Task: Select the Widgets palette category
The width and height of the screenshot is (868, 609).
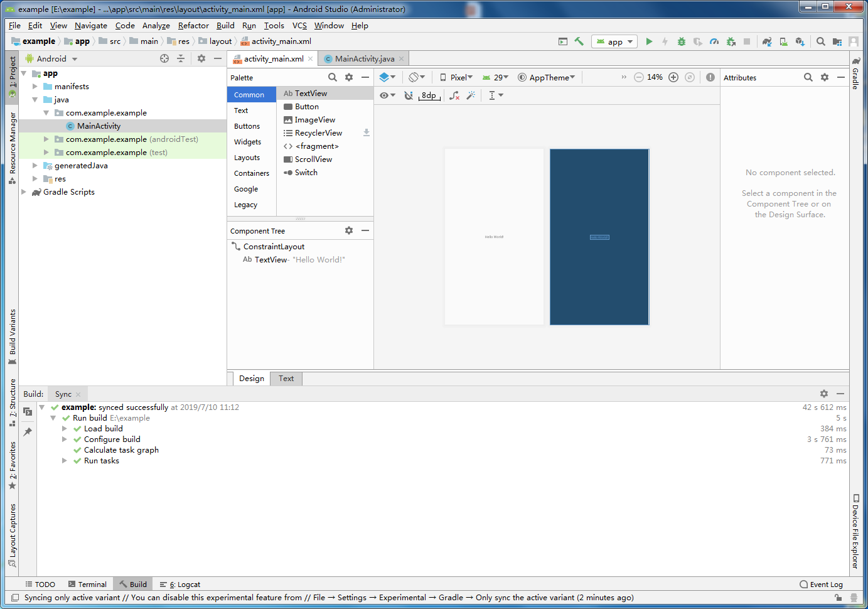Action: pos(247,142)
